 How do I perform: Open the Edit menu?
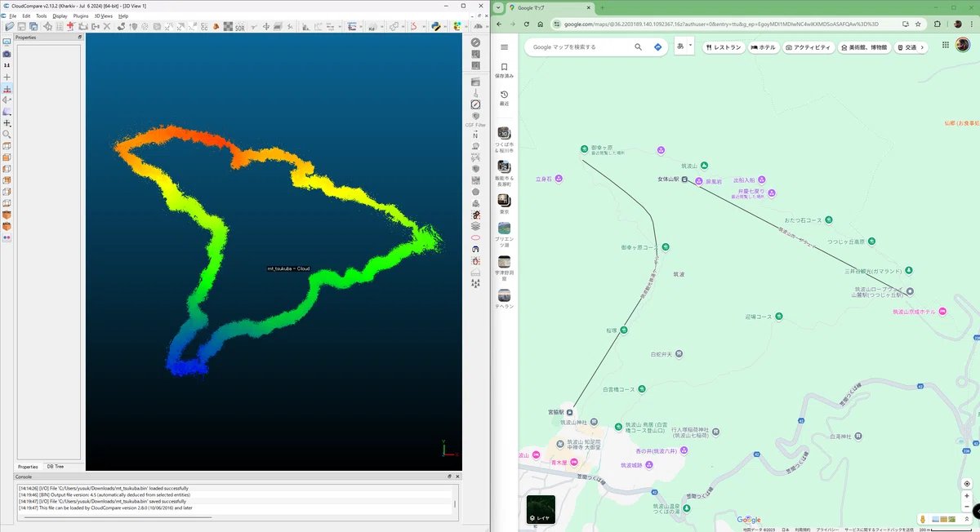[26, 16]
